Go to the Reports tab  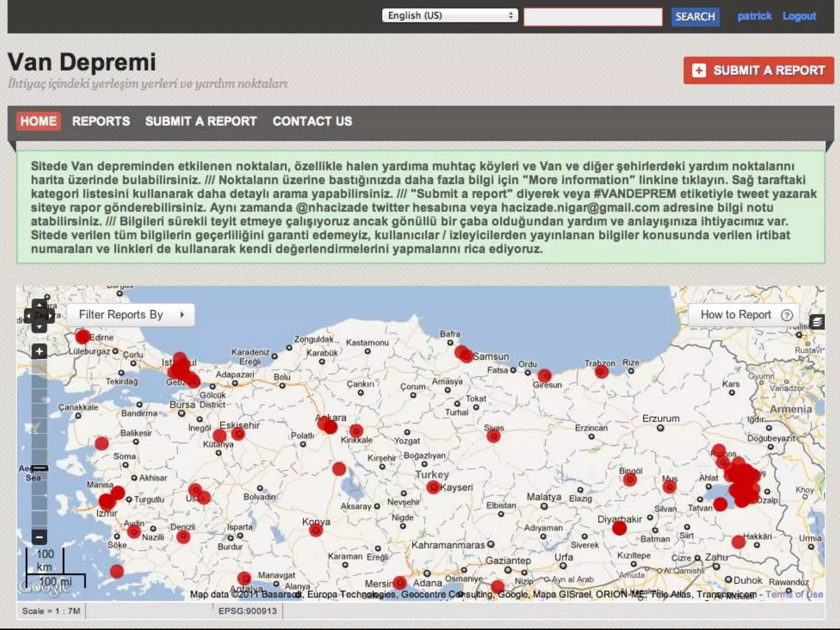pos(101,121)
